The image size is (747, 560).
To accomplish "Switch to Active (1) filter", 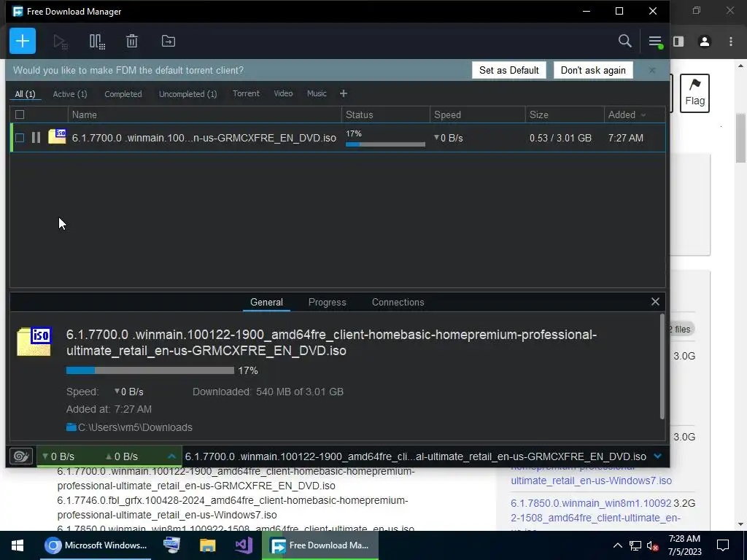I will (70, 94).
